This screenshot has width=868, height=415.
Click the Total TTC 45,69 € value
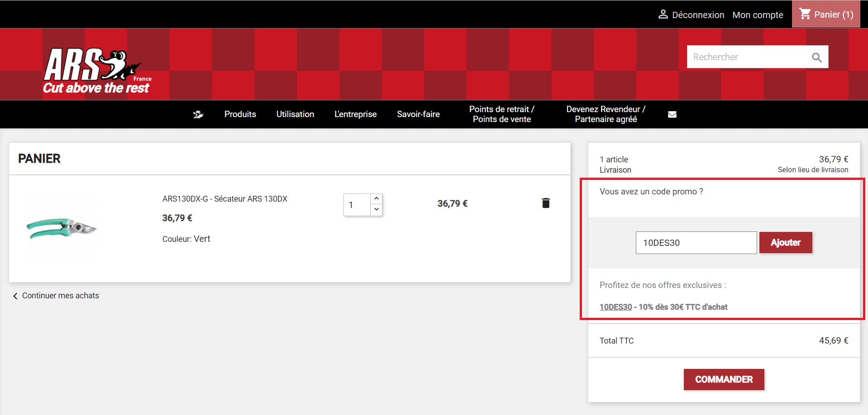[x=833, y=341]
